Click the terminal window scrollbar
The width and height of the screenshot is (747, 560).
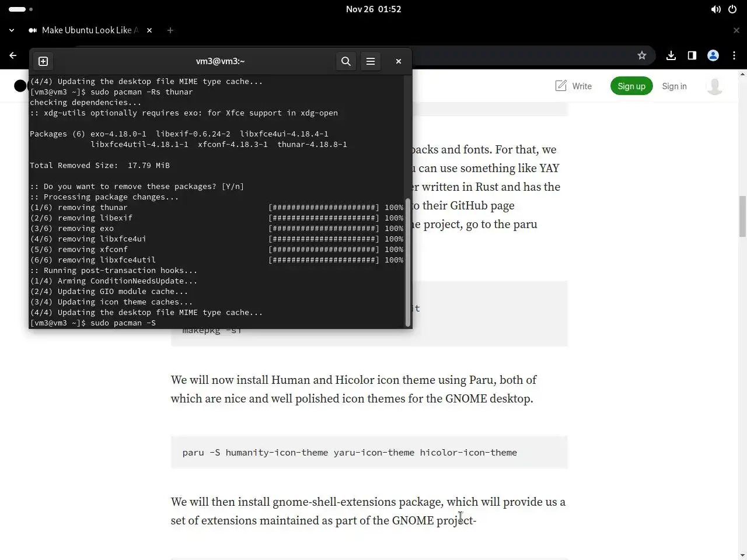(407, 262)
